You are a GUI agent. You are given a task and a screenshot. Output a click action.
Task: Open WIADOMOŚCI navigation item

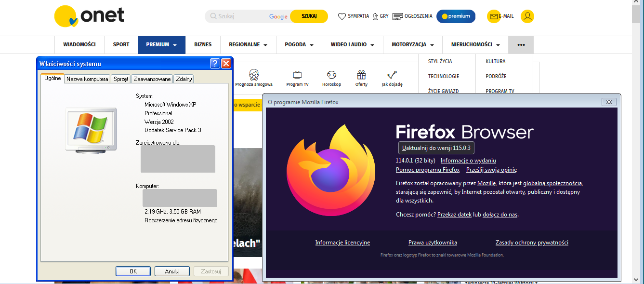click(79, 44)
